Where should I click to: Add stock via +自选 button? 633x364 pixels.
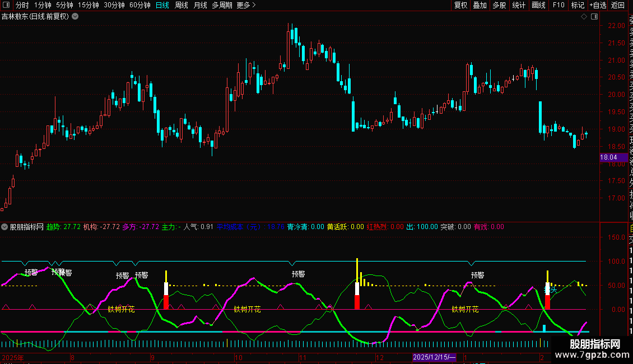(597, 5)
